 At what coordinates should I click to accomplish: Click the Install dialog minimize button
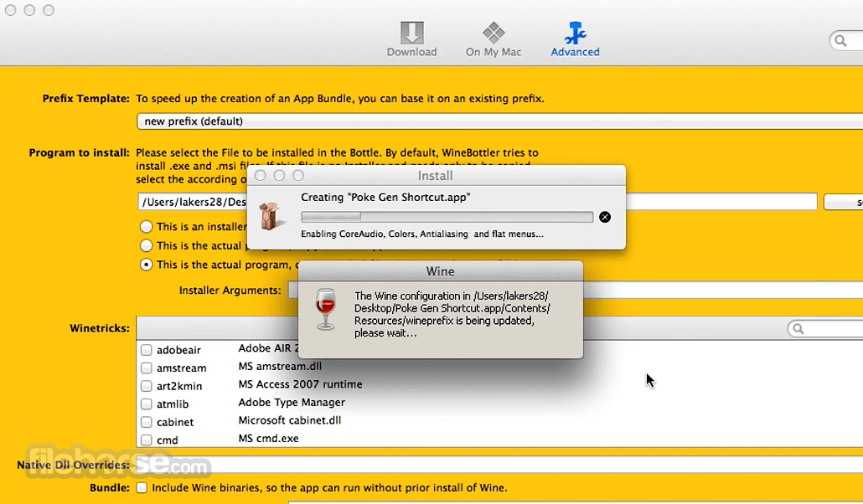point(279,176)
